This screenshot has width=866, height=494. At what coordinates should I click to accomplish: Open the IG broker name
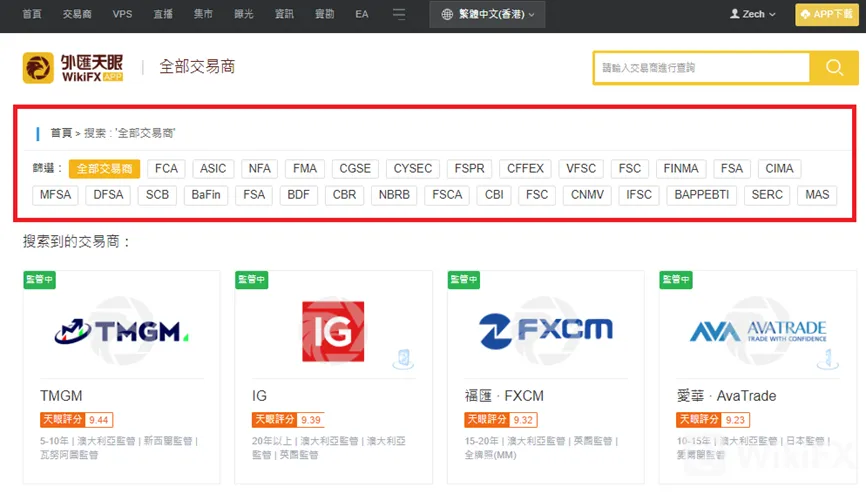point(260,396)
